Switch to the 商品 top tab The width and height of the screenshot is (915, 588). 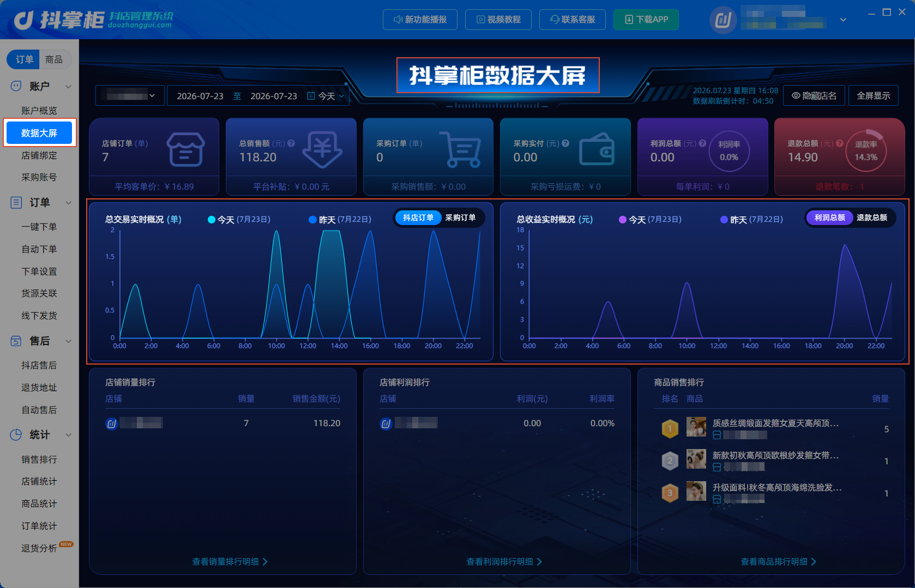[54, 59]
